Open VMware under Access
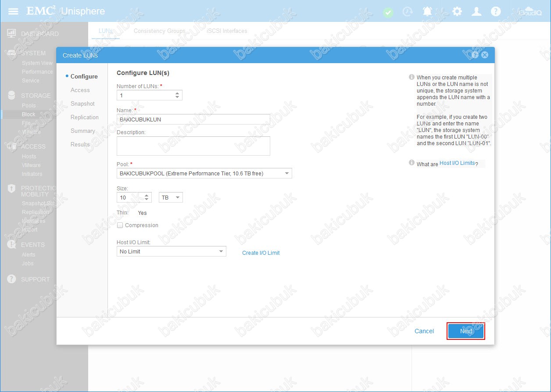 coord(31,165)
